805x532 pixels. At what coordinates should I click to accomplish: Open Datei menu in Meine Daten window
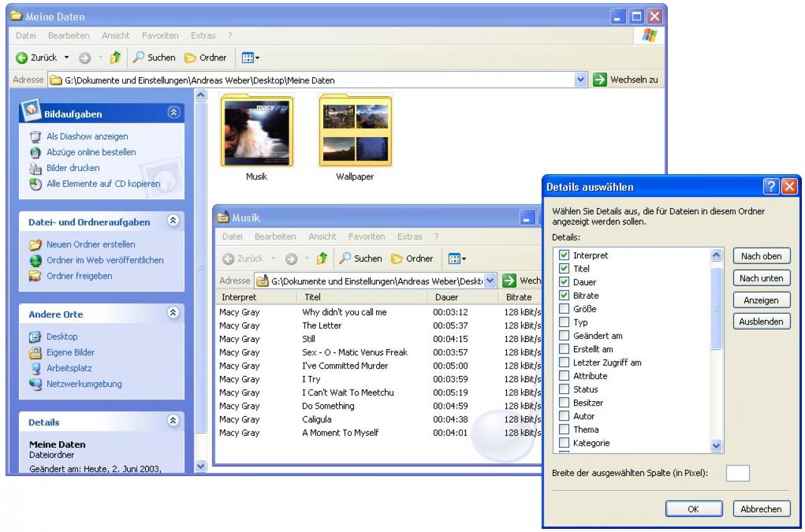point(26,36)
